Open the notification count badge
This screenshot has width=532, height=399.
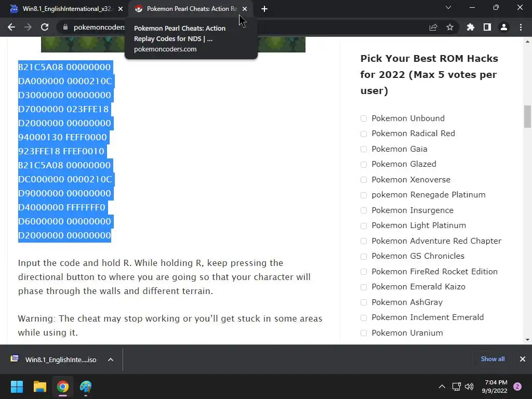(517, 387)
